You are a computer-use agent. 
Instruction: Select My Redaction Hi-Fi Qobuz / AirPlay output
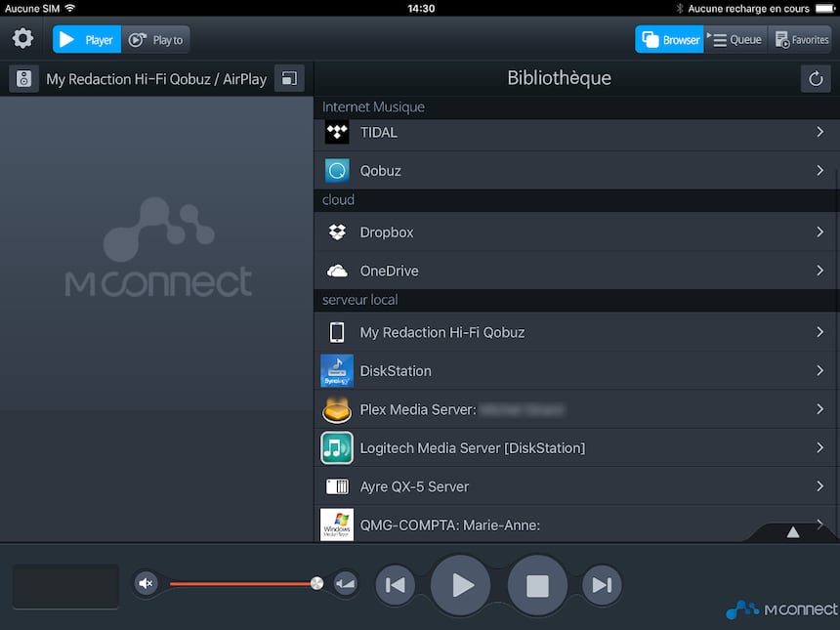[x=156, y=79]
